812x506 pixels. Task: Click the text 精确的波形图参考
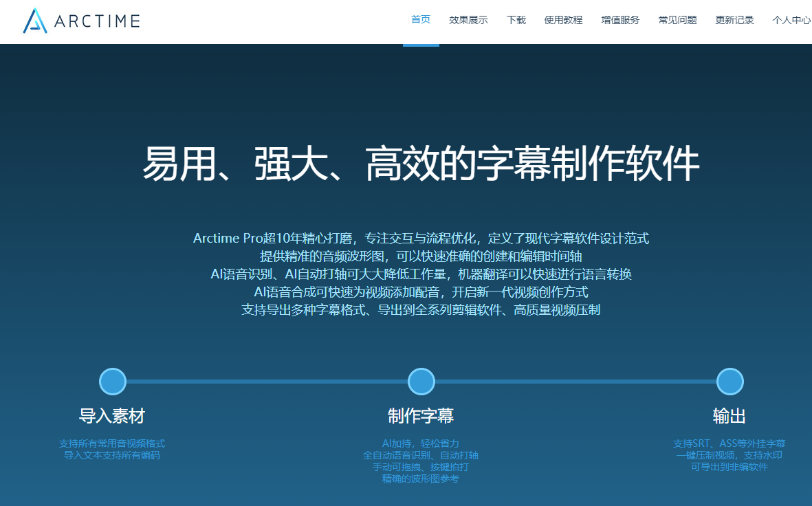(x=421, y=478)
